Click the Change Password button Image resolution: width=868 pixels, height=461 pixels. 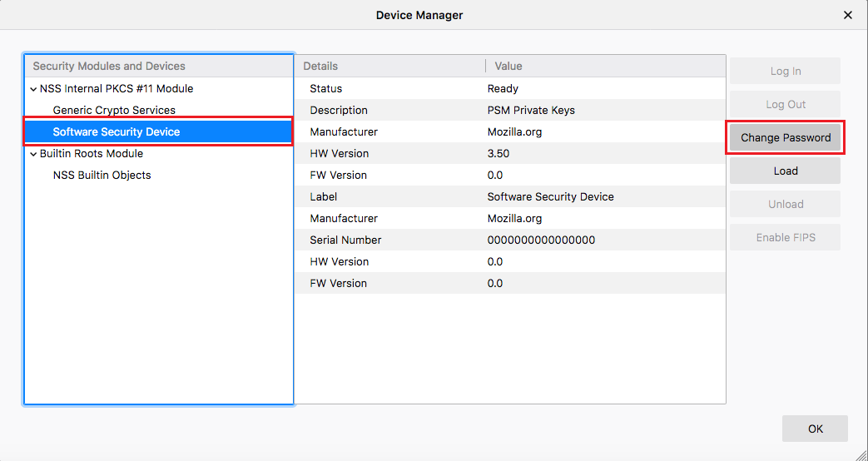786,137
